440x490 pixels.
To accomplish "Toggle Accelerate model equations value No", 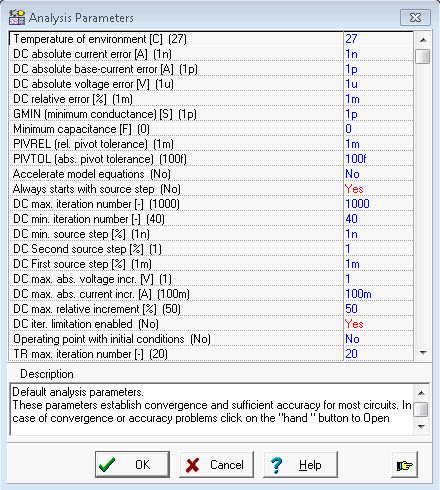I will click(x=378, y=174).
